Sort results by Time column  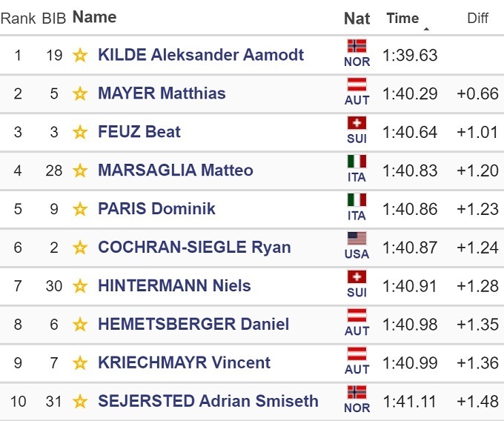tap(402, 18)
